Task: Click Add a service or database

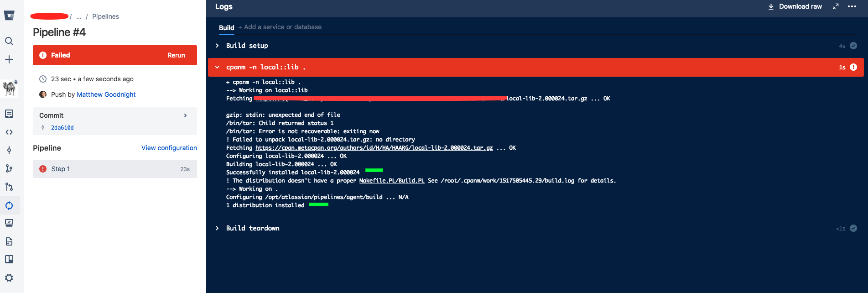Action: tap(280, 27)
